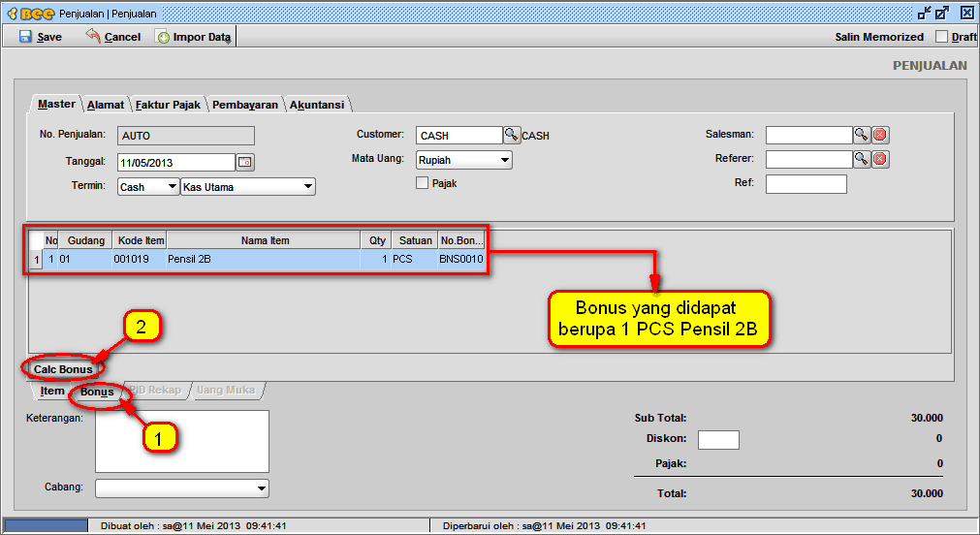Switch to the Alamat tab
This screenshot has width=980, height=535.
105,105
